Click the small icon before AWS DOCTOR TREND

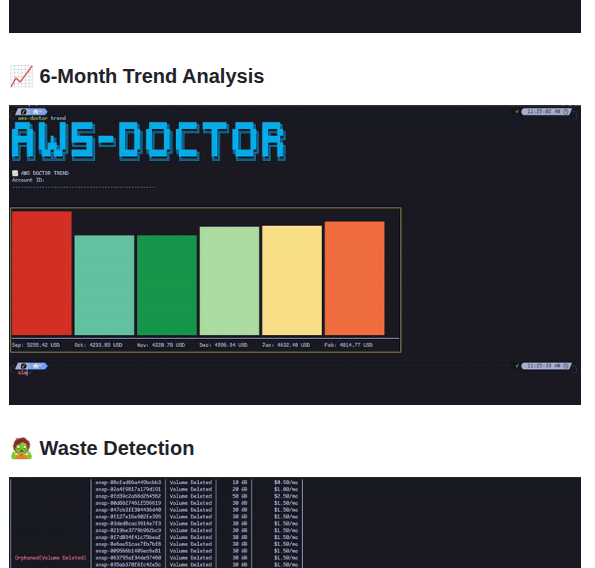[x=15, y=173]
